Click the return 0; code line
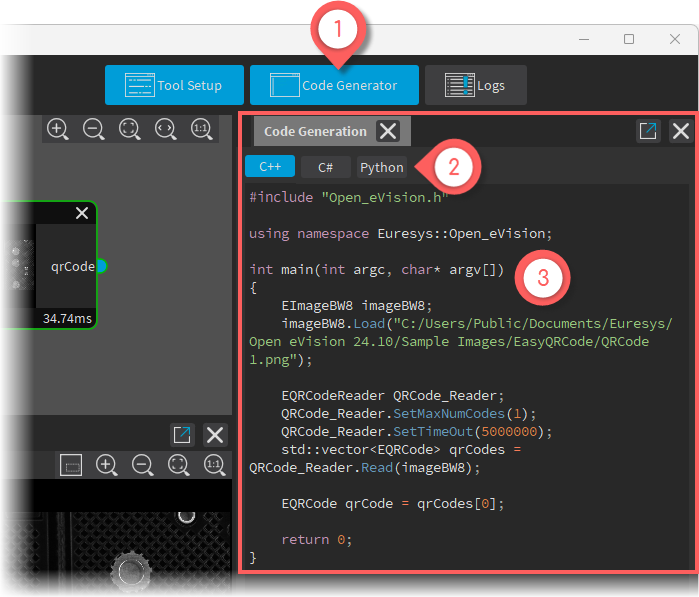Viewport: 699px width, 597px height. click(x=317, y=539)
